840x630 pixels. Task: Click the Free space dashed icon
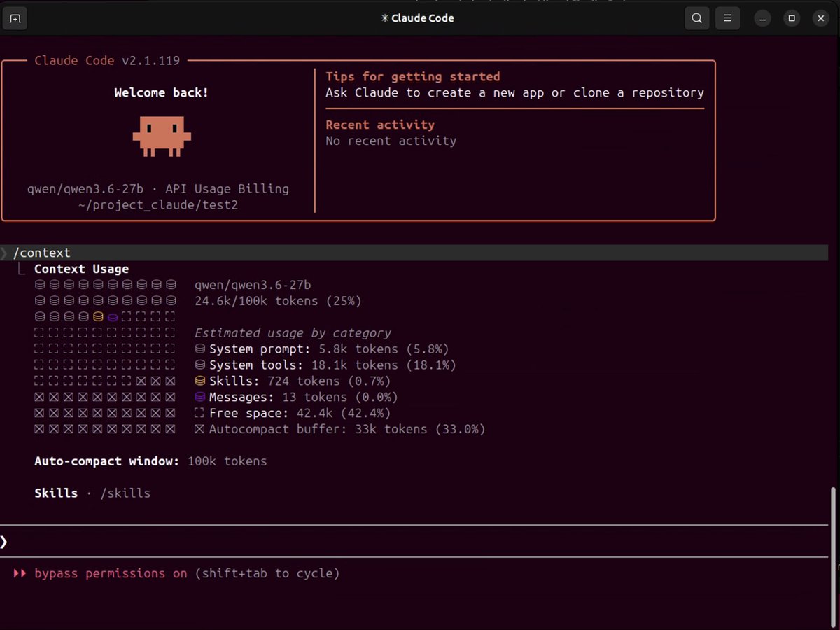pyautogui.click(x=199, y=413)
